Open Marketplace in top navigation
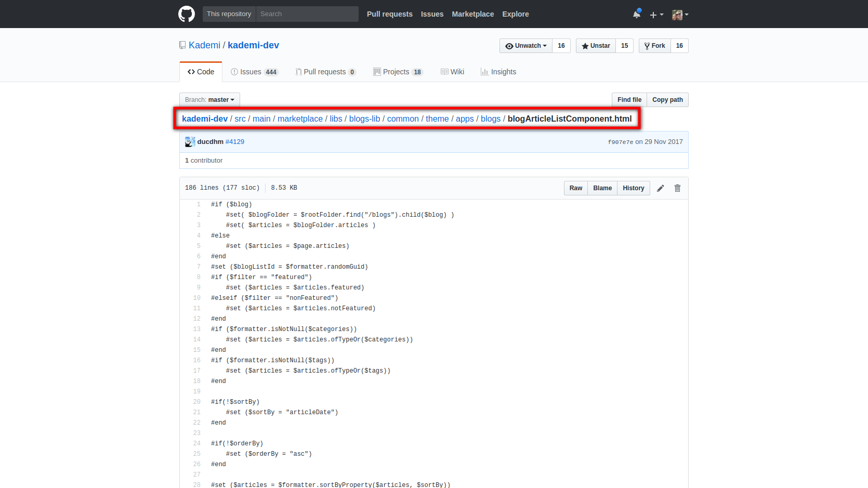868x488 pixels. pos(472,14)
